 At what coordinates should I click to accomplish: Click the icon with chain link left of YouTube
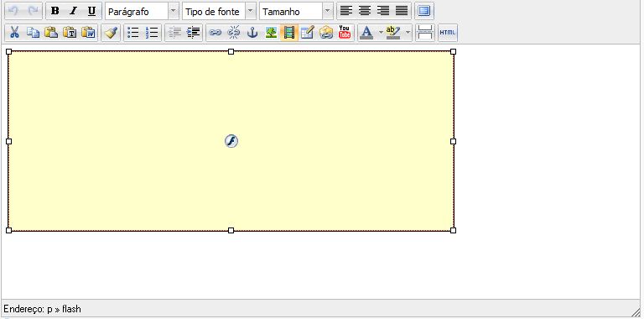point(326,33)
